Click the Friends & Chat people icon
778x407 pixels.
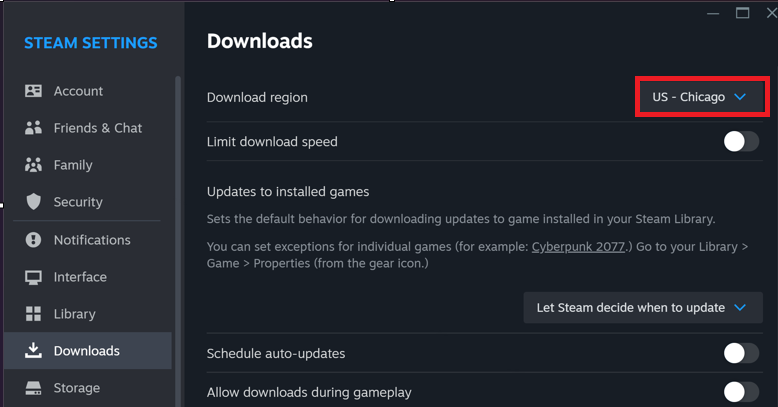click(34, 128)
